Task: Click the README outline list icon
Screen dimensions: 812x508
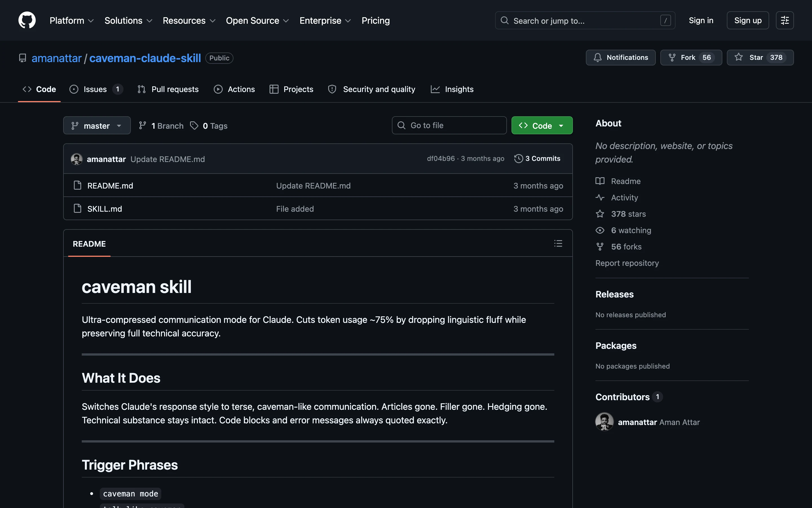Action: [x=558, y=243]
